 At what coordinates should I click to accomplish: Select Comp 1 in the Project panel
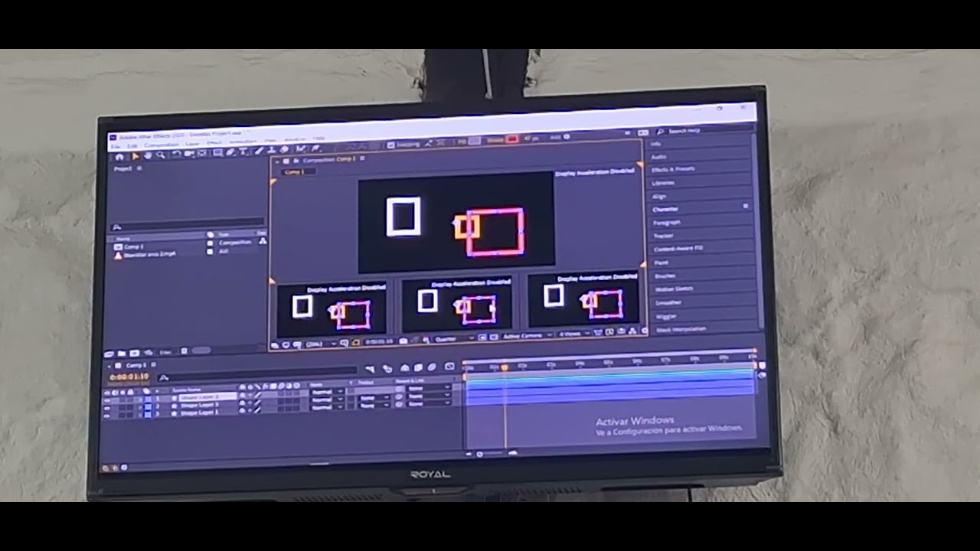point(134,247)
